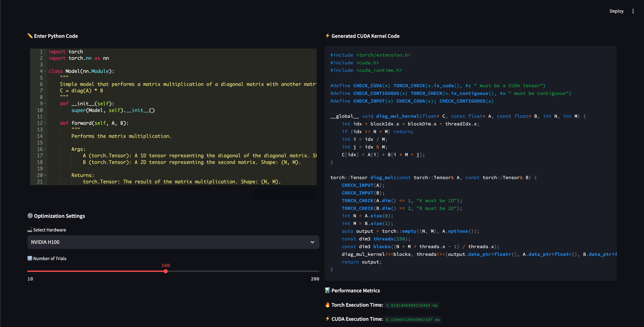
Task: Collapse the __init__ fold arrow on line 9
Action: (45, 104)
